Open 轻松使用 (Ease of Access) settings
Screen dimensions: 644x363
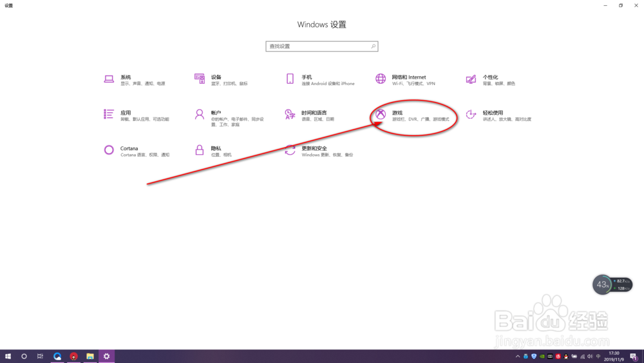coord(498,115)
